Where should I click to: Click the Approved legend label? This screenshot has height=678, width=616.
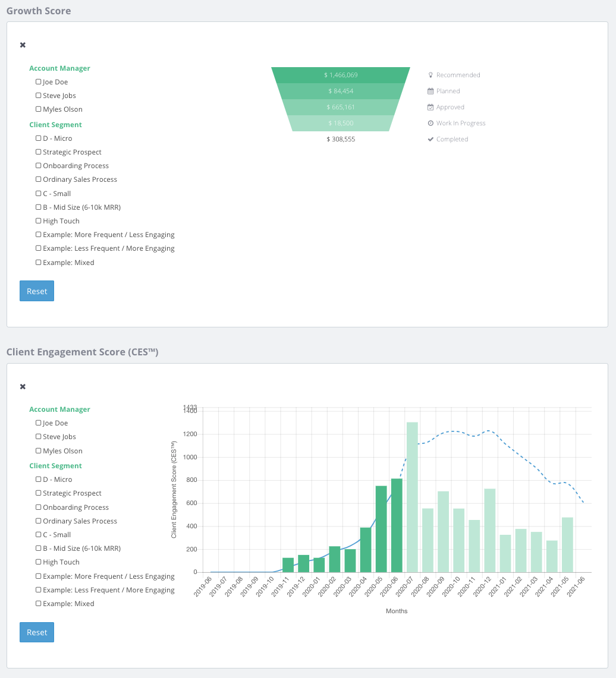pos(450,107)
